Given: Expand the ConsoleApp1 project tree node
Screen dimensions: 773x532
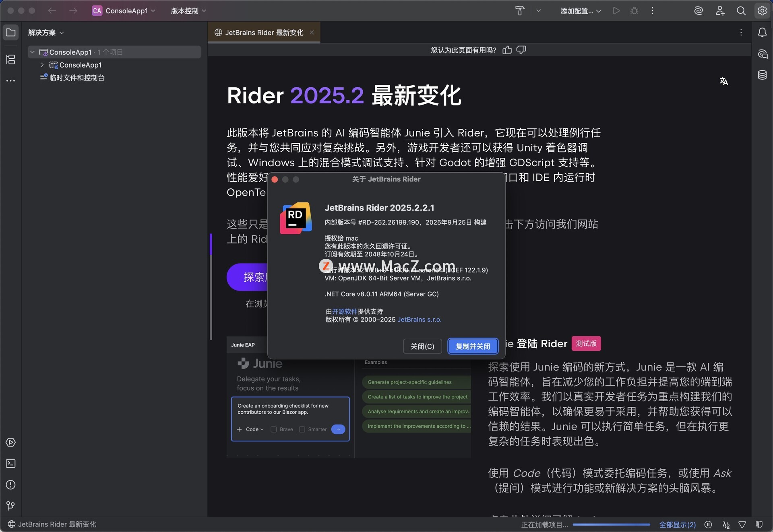Looking at the screenshot, I should click(42, 65).
